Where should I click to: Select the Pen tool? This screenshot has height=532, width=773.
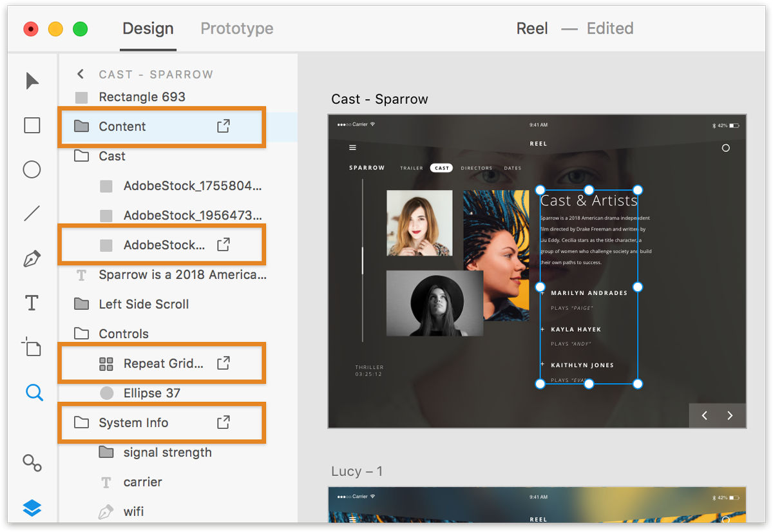[x=32, y=259]
